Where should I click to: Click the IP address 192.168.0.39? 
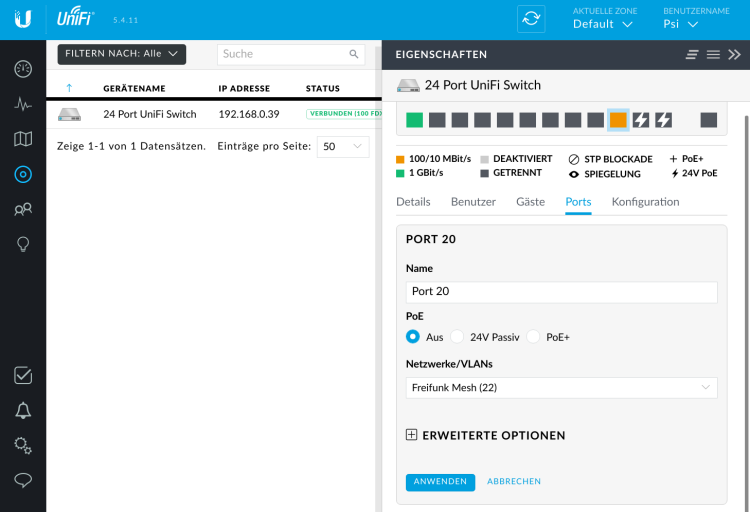click(249, 114)
